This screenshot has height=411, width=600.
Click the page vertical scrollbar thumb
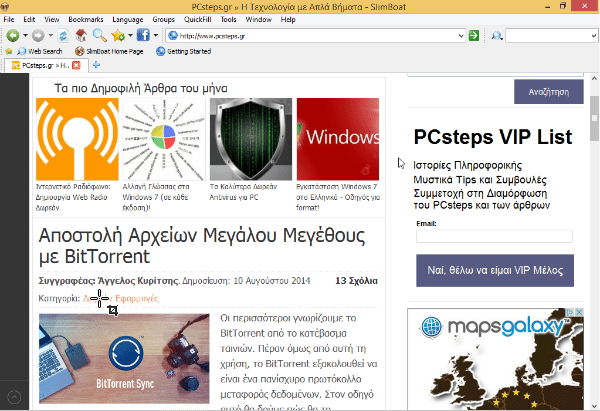(594, 119)
